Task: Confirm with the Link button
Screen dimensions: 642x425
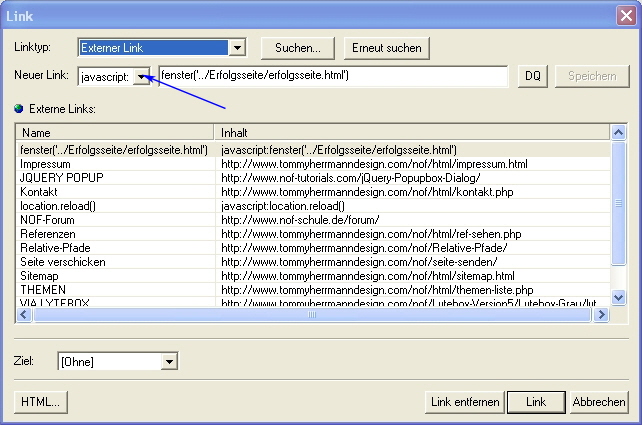Action: (536, 401)
